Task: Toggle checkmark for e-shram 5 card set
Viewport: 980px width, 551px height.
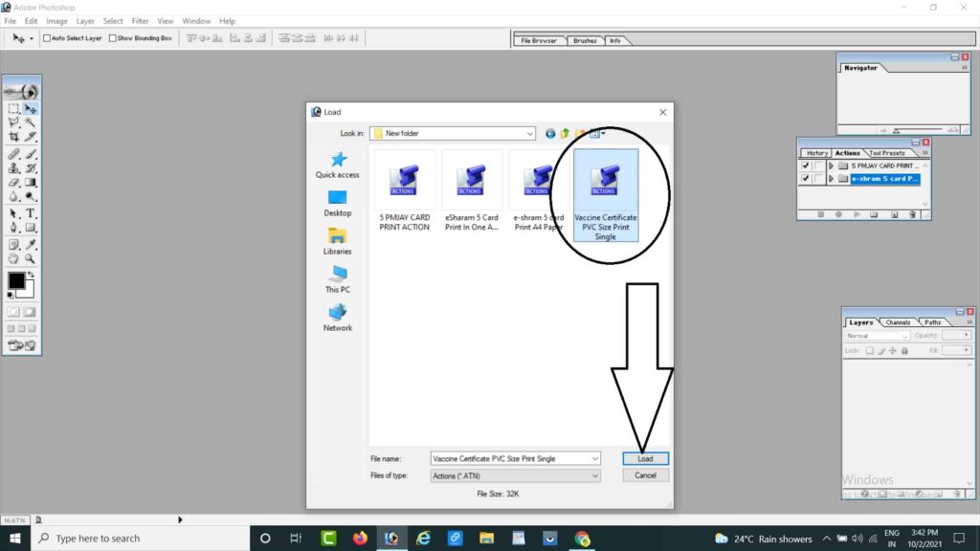Action: (805, 179)
